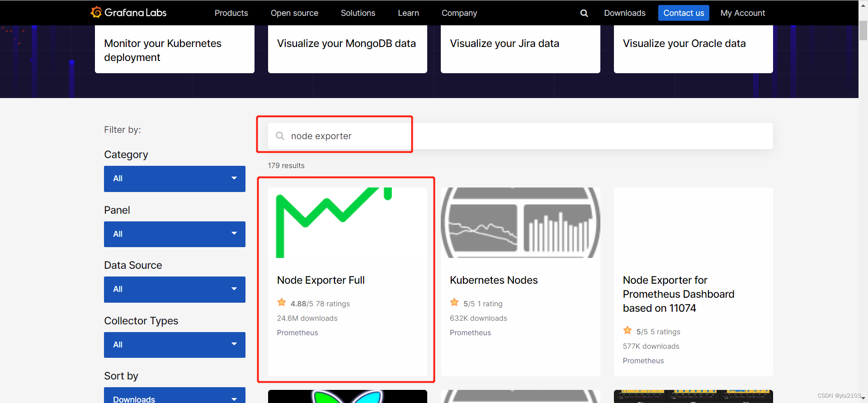This screenshot has height=403, width=868.
Task: Click the 4.88/5 78 ratings text
Action: (x=320, y=304)
